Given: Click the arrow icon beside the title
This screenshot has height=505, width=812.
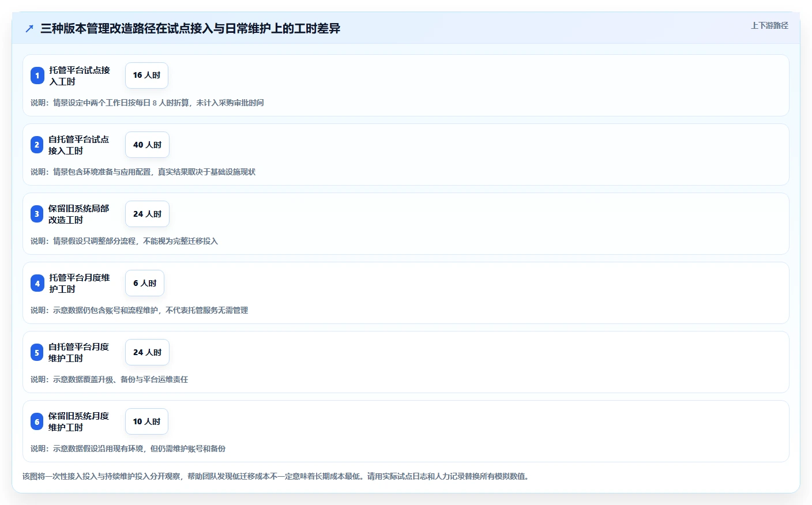Looking at the screenshot, I should pos(29,28).
